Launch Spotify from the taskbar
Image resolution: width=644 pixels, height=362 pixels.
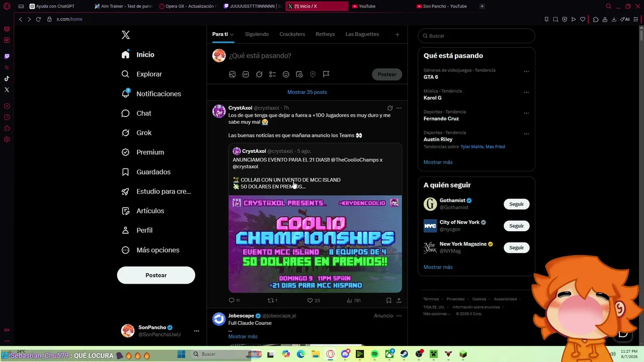pyautogui.click(x=375, y=354)
